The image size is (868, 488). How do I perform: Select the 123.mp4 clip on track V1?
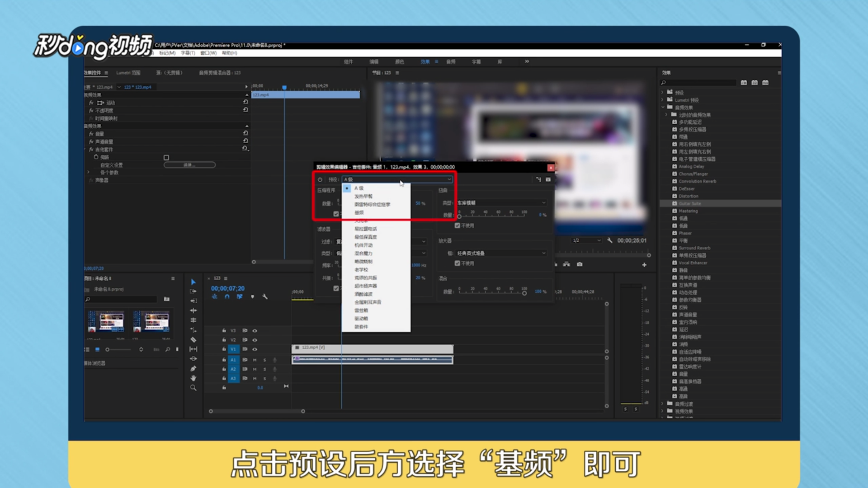[371, 349]
